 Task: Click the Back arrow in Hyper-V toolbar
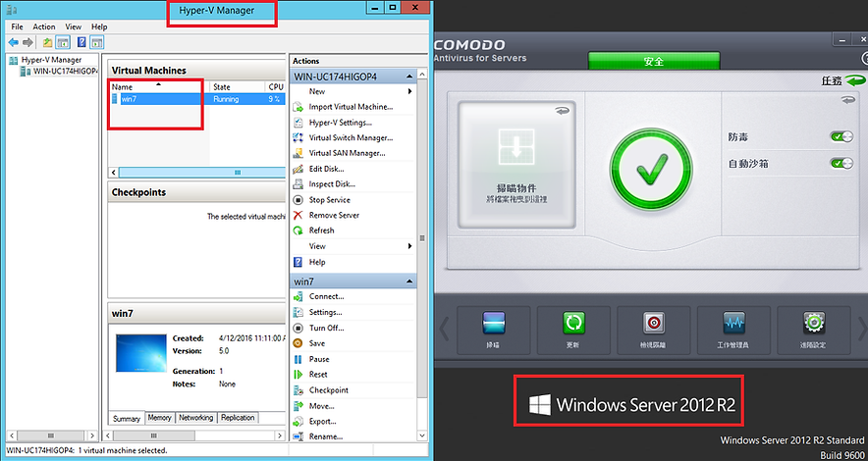13,42
